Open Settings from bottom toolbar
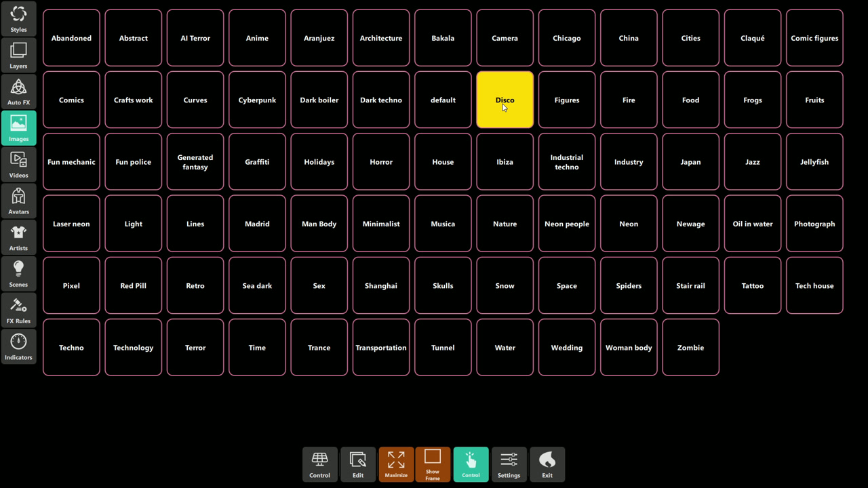 509,464
